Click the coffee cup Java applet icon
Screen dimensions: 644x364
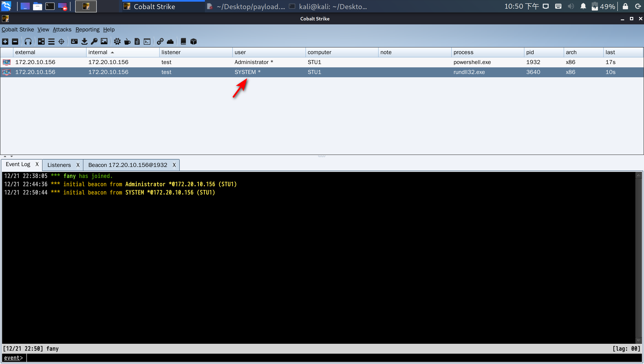127,42
